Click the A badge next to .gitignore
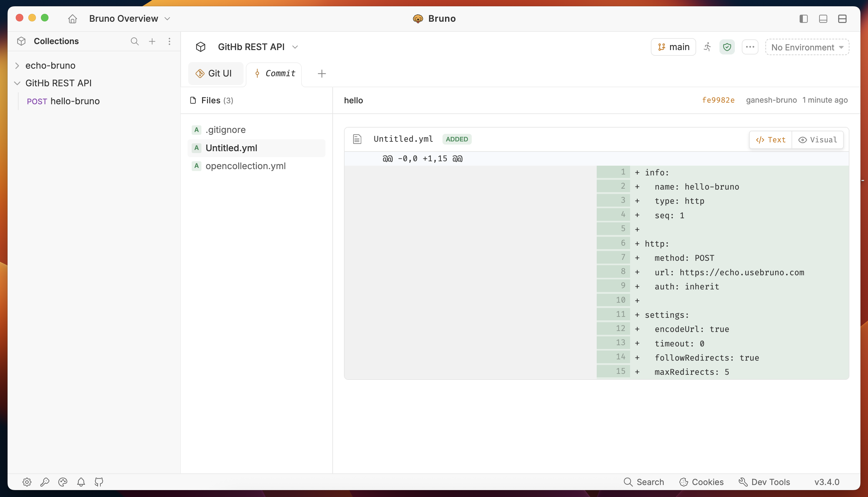This screenshot has width=868, height=497. (196, 130)
